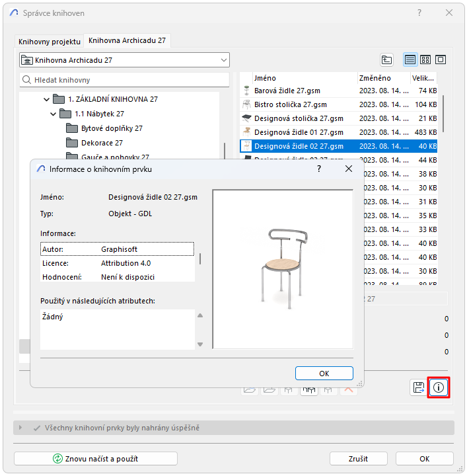The image size is (467, 476).
Task: Sort by the Jméno column header
Action: tap(305, 78)
